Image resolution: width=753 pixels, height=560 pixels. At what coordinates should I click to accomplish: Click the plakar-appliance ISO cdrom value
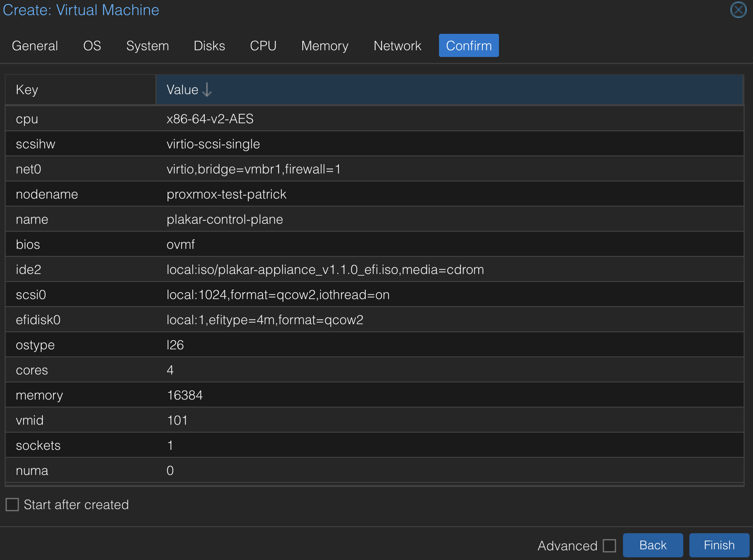pos(325,270)
